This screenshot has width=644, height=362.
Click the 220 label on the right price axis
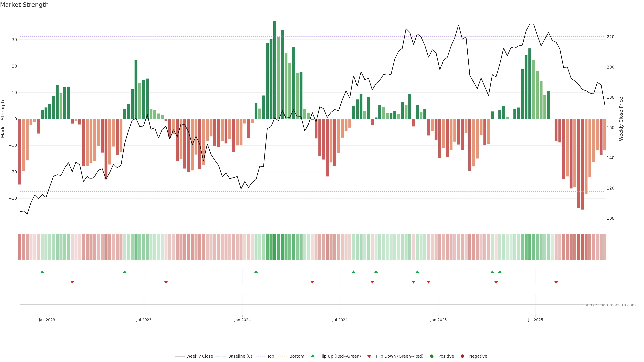610,37
